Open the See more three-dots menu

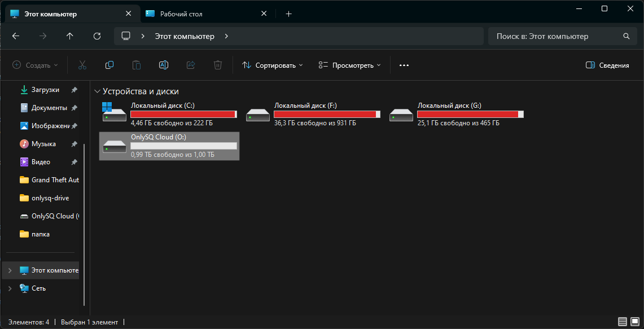click(404, 65)
